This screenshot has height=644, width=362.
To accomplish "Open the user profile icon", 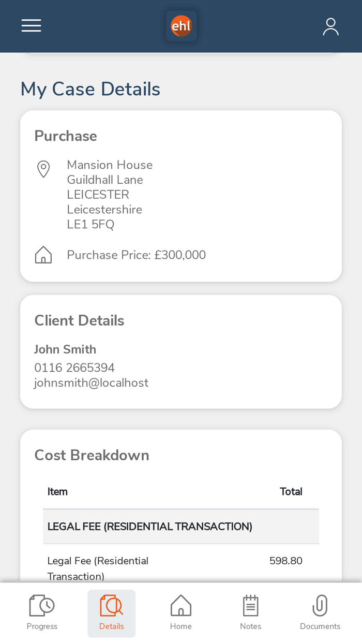I will tap(330, 25).
